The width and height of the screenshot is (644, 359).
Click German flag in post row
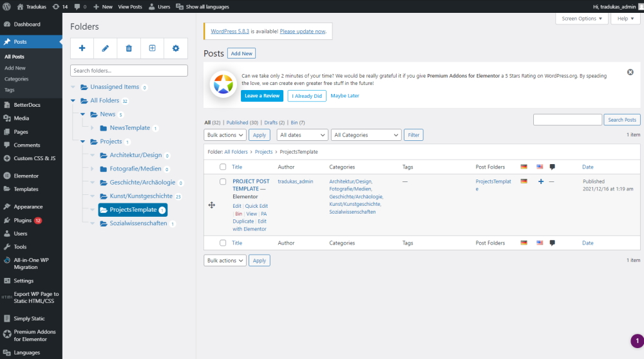click(x=524, y=181)
